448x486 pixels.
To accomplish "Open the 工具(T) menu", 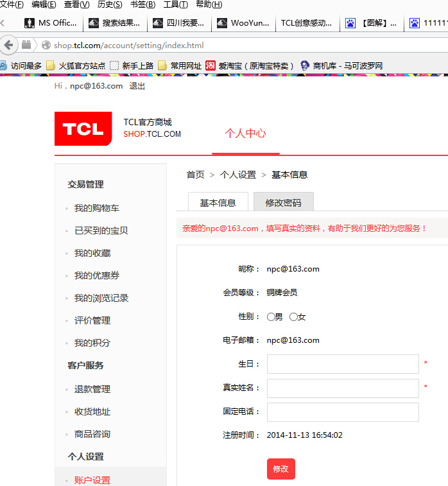I will pos(176,4).
